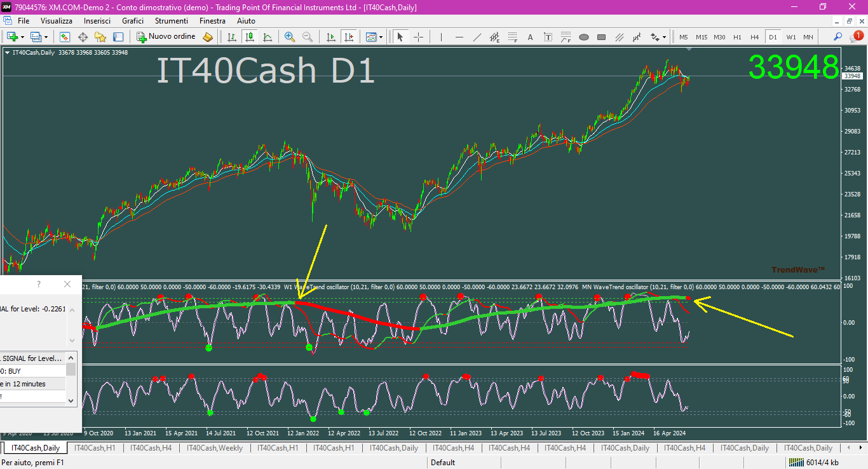Open the Terminal panel icon

[x=118, y=37]
